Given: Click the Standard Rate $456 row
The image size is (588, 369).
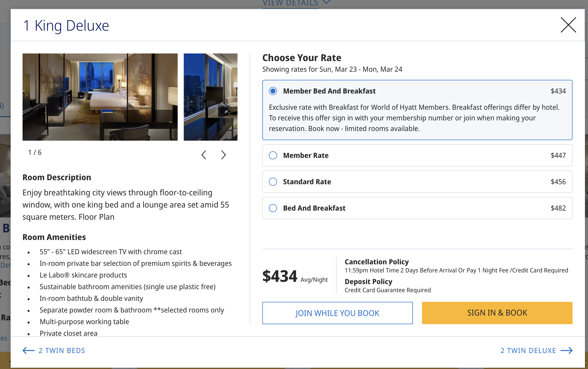Looking at the screenshot, I should [x=417, y=182].
